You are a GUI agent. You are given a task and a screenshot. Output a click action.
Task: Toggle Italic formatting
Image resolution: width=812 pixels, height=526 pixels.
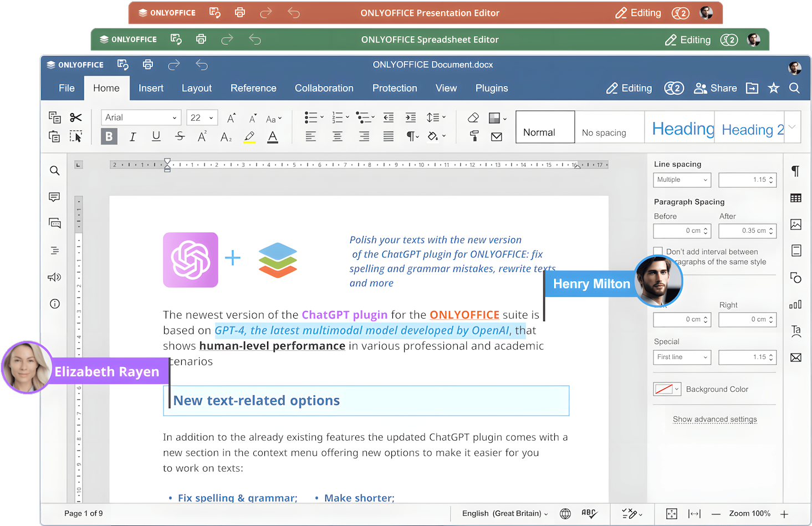click(x=132, y=136)
